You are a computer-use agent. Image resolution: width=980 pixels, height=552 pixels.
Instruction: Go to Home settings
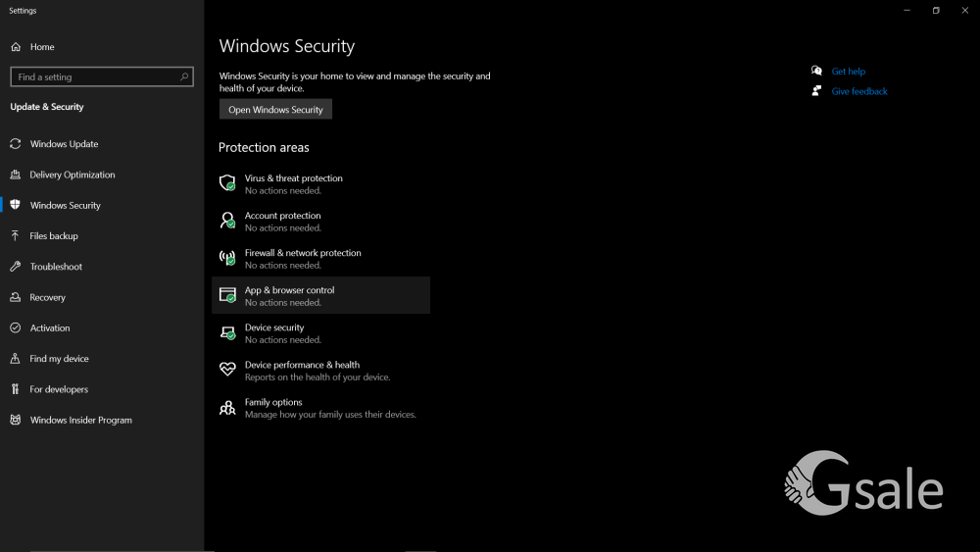click(42, 47)
